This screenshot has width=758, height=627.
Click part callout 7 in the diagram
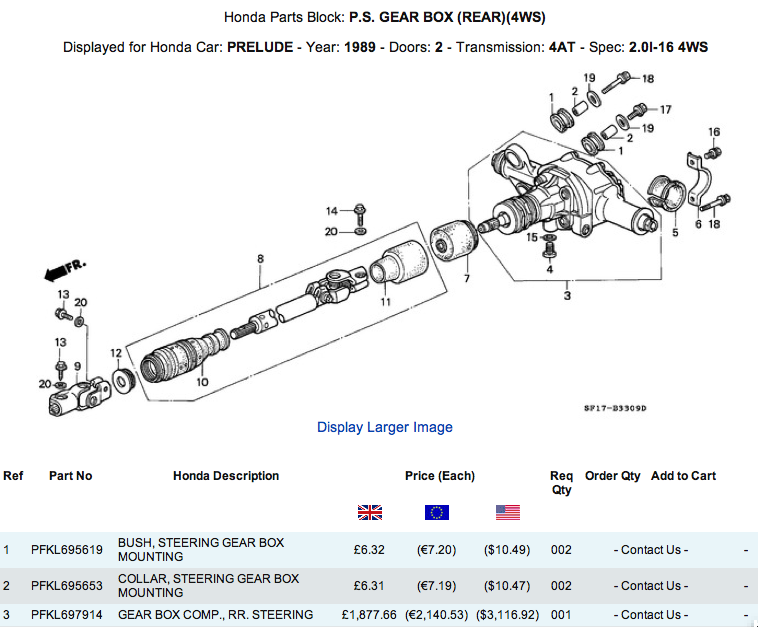(466, 278)
